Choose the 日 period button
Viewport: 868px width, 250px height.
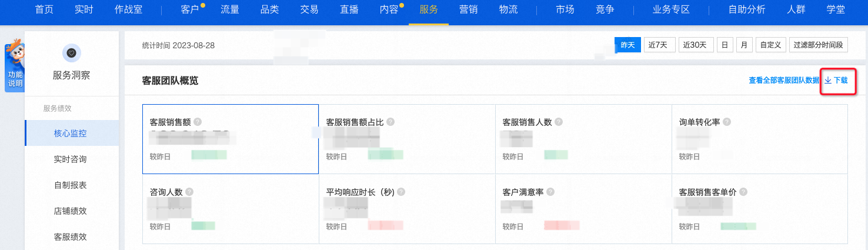pos(725,45)
